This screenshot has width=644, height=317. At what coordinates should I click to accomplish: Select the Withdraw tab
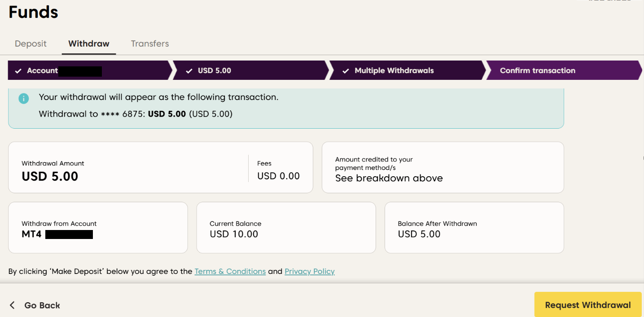click(x=89, y=43)
